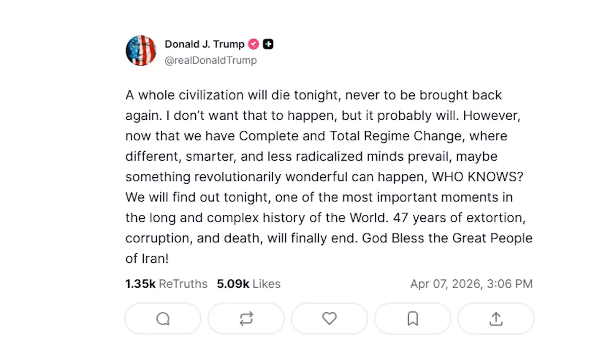Image resolution: width=607 pixels, height=364 pixels.
Task: View the 5.09k Likes list
Action: (x=249, y=284)
